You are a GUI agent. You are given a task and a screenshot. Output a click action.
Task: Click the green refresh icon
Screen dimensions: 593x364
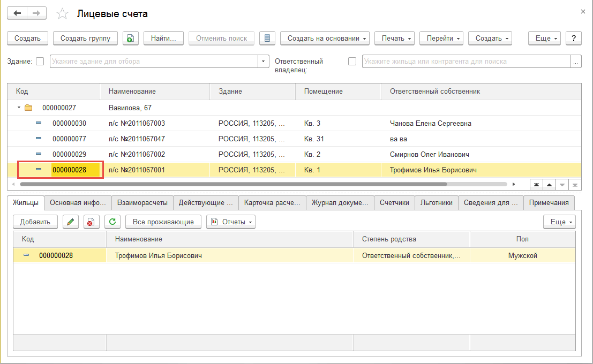(112, 222)
